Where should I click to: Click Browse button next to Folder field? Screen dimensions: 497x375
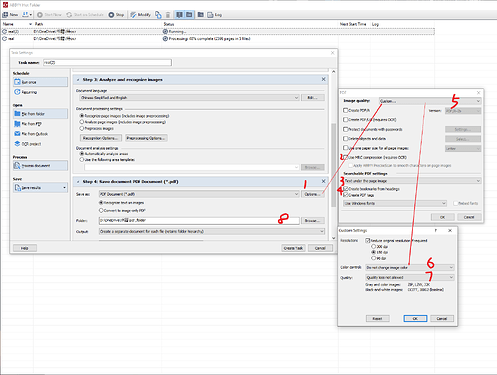tap(313, 221)
